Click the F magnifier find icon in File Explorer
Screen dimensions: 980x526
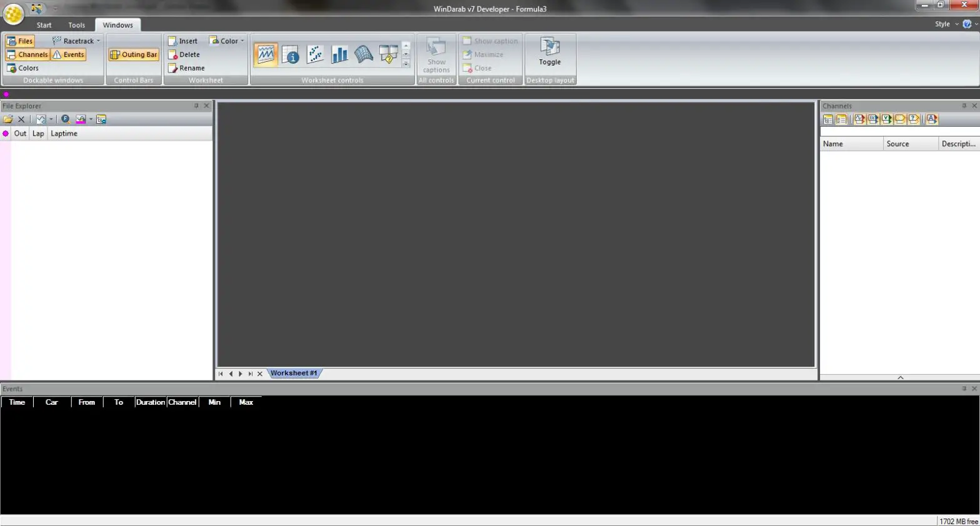coord(66,119)
